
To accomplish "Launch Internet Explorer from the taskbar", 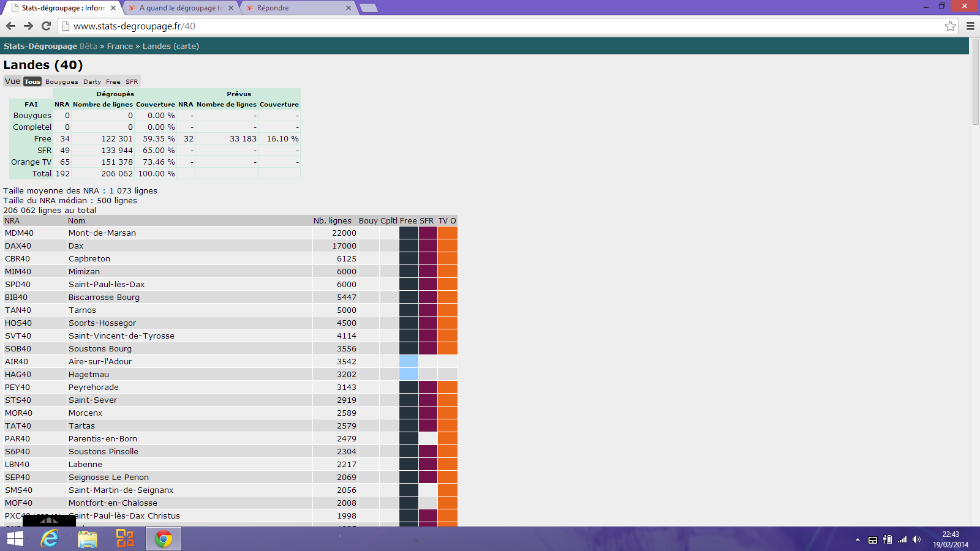I will click(x=50, y=539).
